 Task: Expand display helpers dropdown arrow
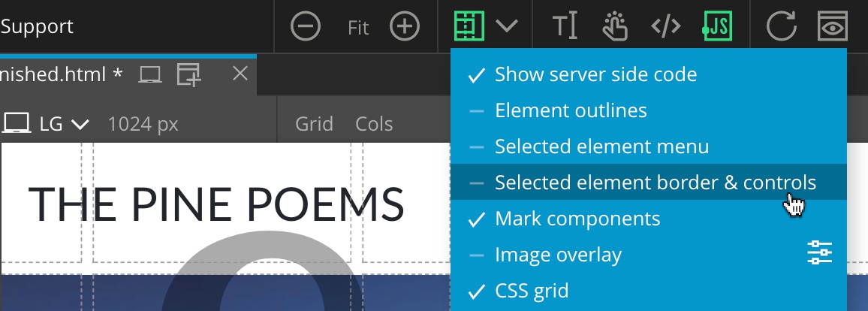[x=507, y=26]
